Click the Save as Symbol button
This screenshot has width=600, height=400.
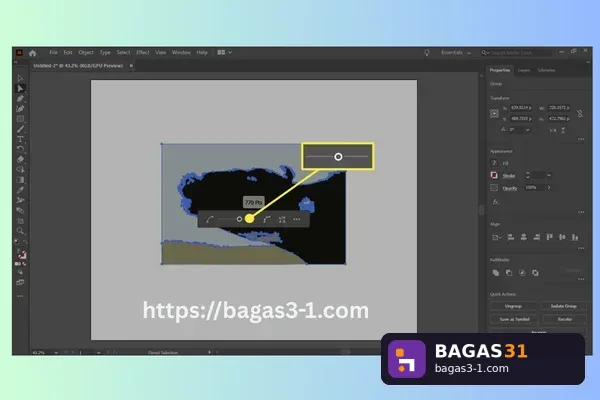514,319
